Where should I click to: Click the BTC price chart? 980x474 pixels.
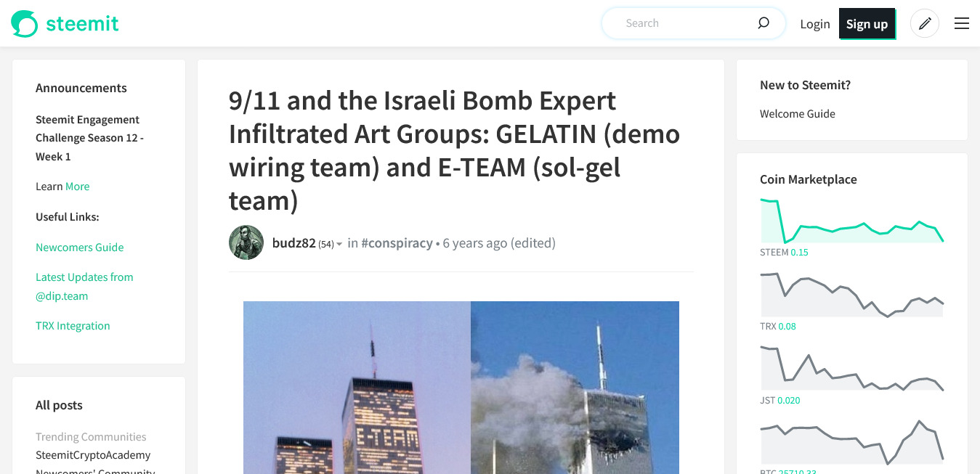coord(852,442)
